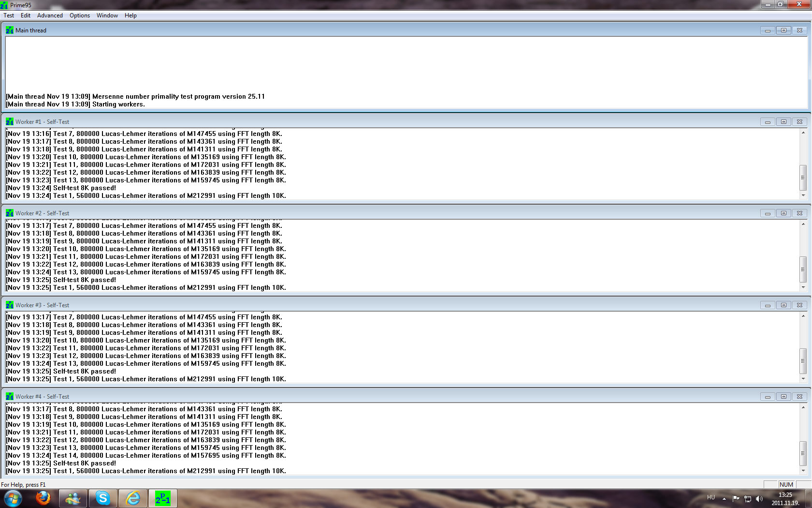Maximize the Worker #3 window

point(783,305)
